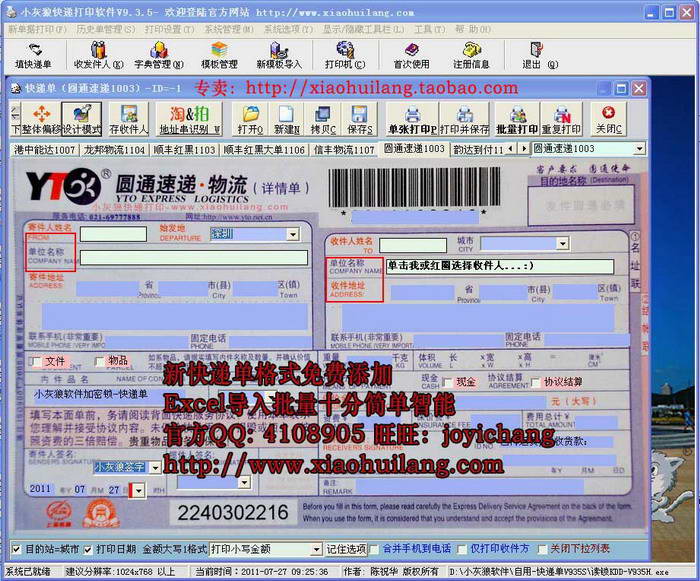
Task: Open the 工具 menu
Action: [x=429, y=29]
